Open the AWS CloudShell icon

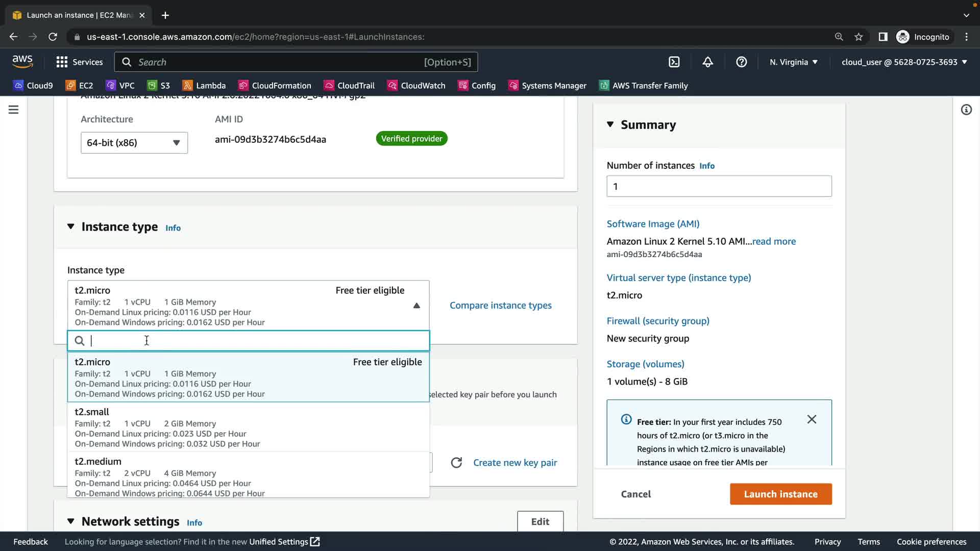(674, 62)
